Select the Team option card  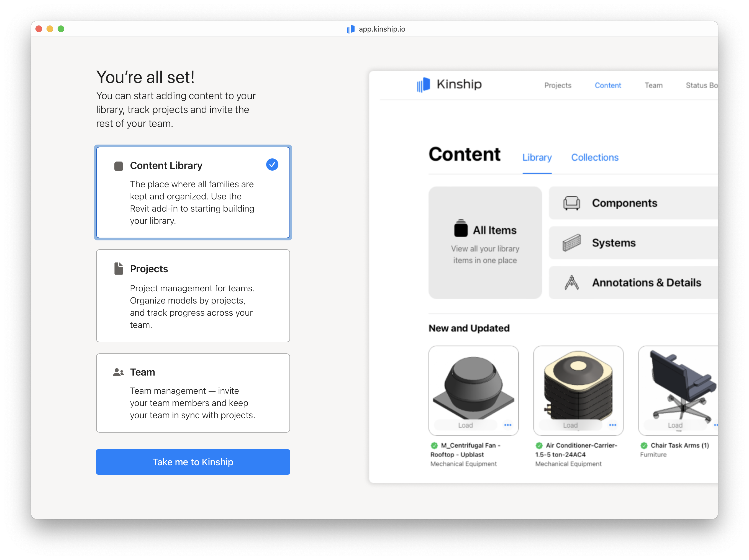click(x=193, y=393)
